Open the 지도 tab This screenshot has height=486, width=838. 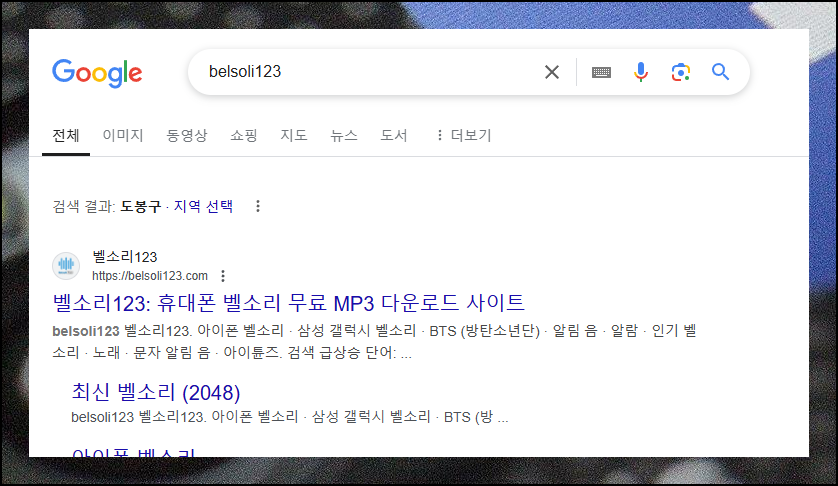coord(293,136)
